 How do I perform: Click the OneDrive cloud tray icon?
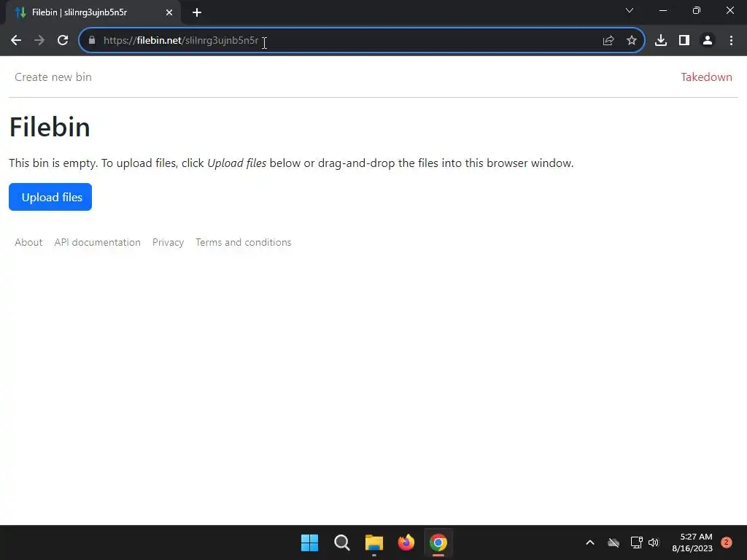(613, 542)
